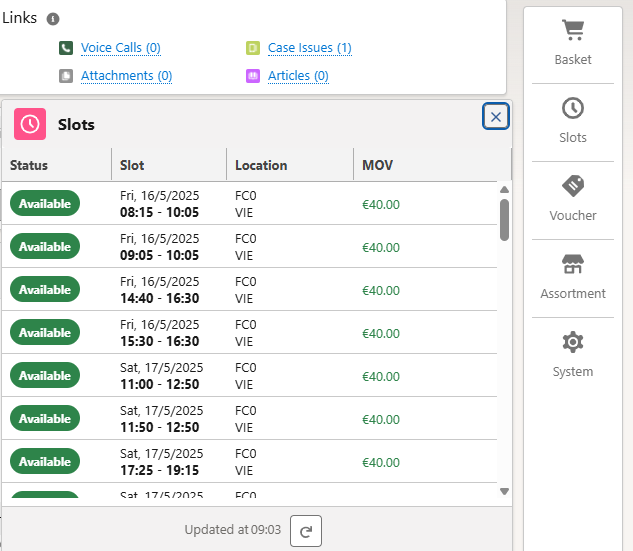Screen dimensions: 633x551
Task: Open the Voucher tag icon
Action: coord(573,187)
